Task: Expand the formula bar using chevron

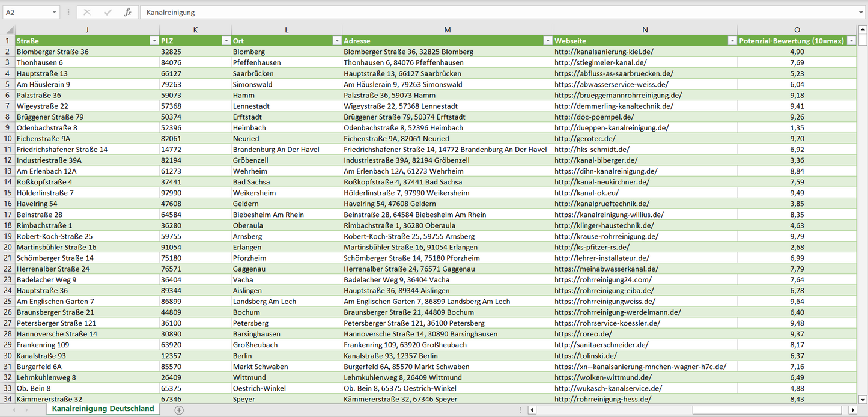Action: pos(861,12)
